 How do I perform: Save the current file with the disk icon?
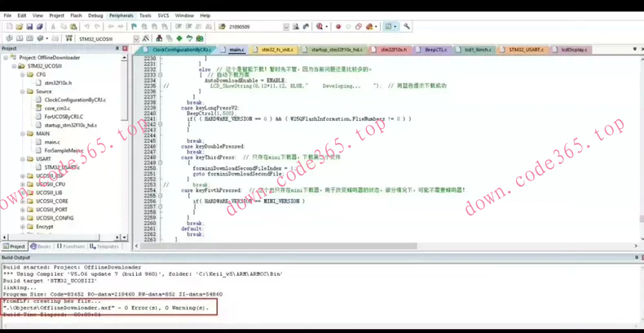tap(29, 27)
